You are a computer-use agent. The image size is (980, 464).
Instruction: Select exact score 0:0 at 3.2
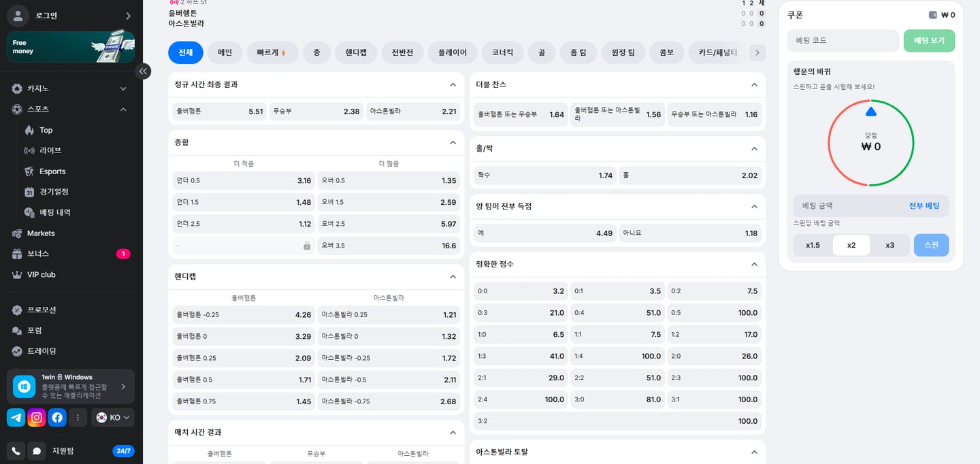[521, 291]
